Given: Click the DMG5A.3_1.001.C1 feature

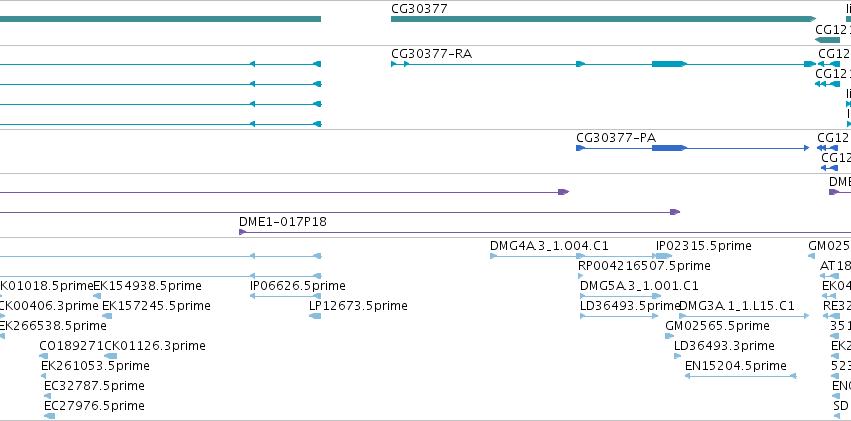Looking at the screenshot, I should click(x=620, y=296).
